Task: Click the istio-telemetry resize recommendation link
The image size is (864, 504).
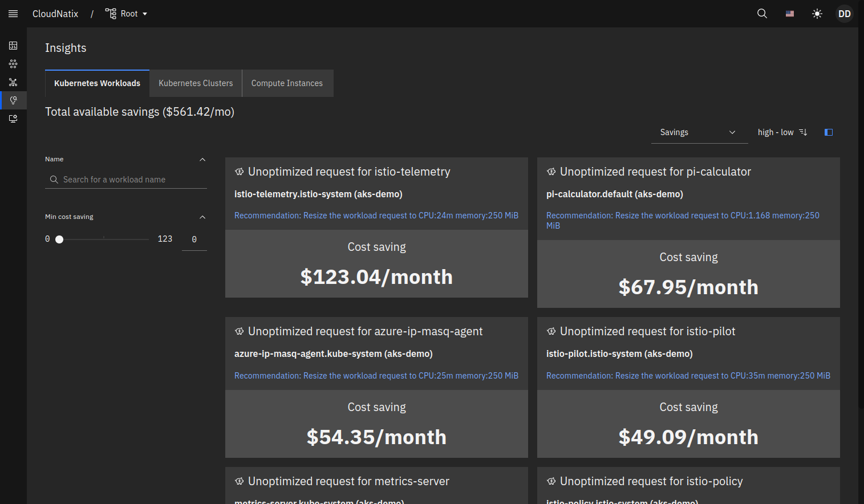Action: tap(376, 216)
